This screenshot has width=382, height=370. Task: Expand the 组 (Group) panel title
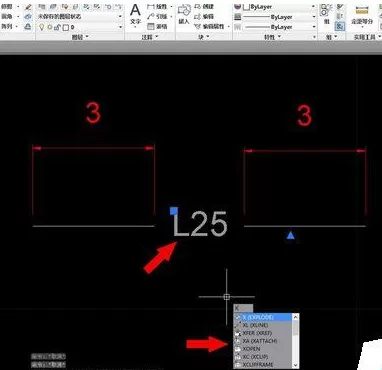coord(331,37)
